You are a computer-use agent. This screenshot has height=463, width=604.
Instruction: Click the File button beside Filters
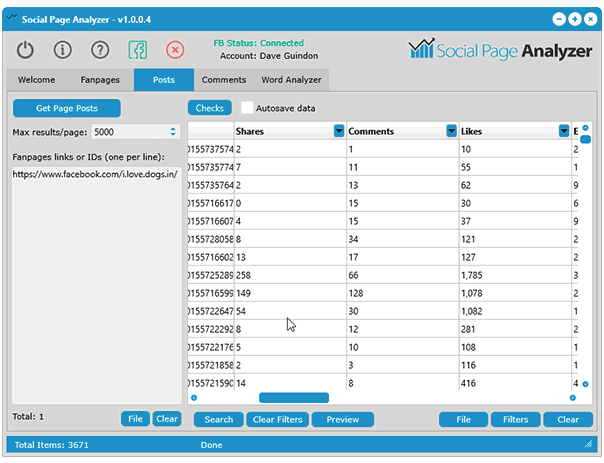463,419
